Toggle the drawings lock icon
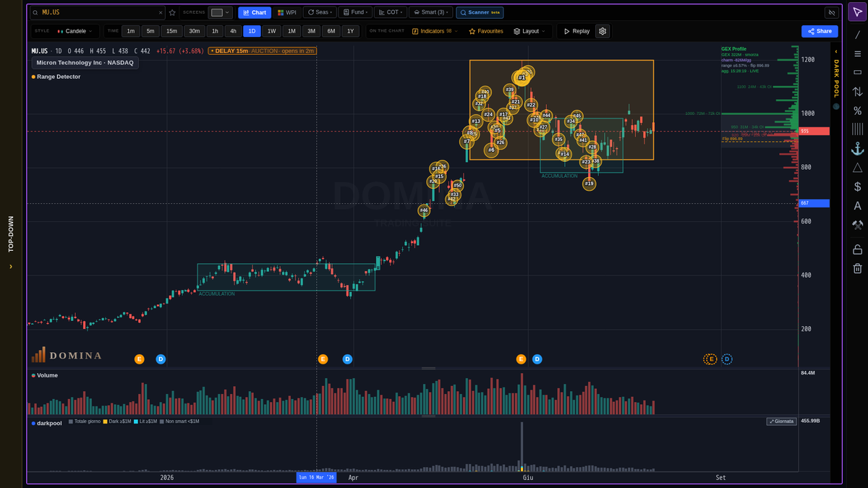Image resolution: width=868 pixels, height=488 pixels. [x=857, y=249]
